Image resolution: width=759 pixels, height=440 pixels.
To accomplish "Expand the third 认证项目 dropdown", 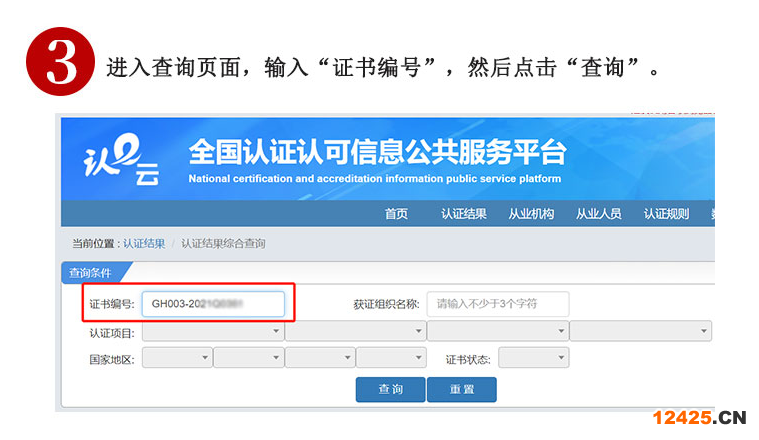I will click(x=498, y=331).
